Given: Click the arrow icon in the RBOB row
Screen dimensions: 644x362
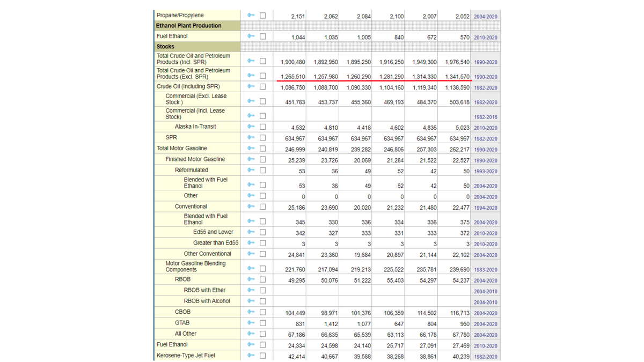Looking at the screenshot, I should [251, 279].
